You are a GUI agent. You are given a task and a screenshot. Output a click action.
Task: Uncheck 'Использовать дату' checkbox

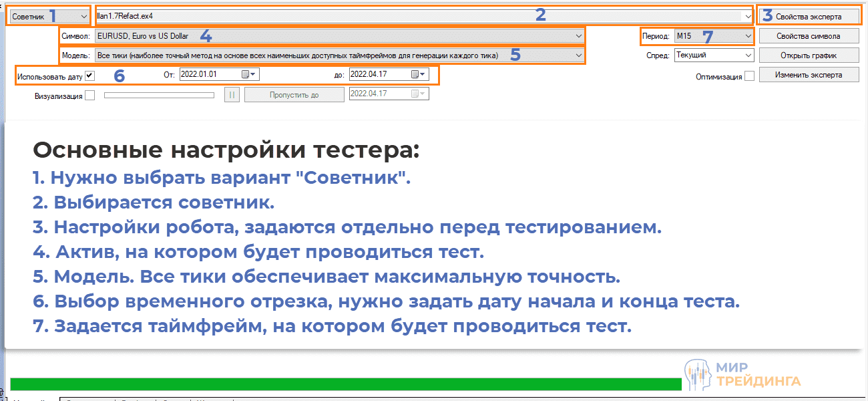tap(89, 75)
